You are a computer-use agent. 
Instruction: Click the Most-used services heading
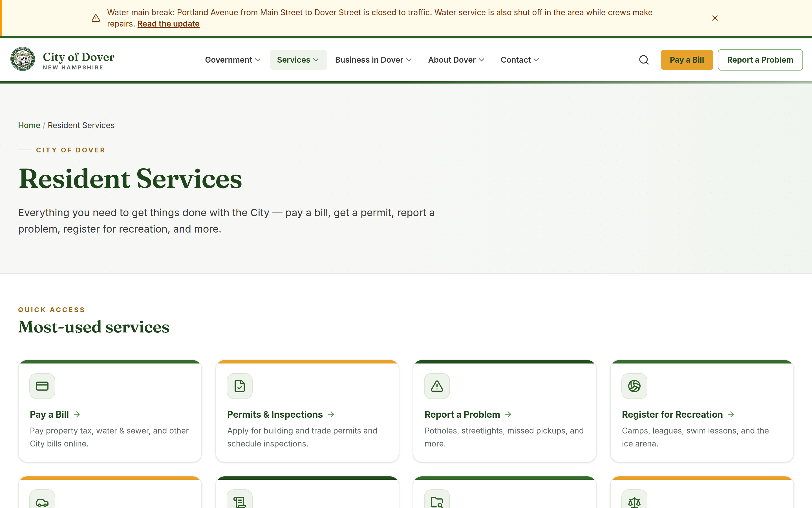tap(94, 327)
